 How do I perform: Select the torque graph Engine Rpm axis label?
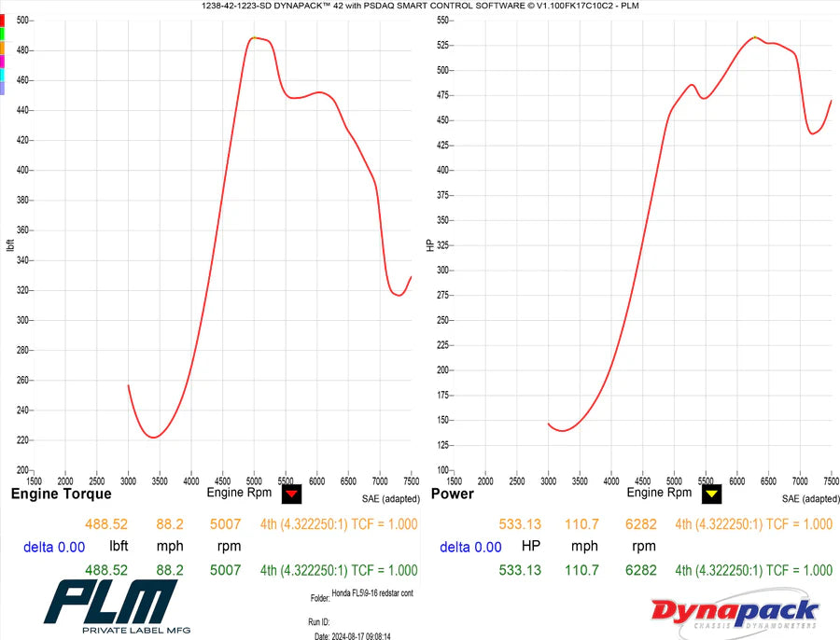[x=240, y=493]
